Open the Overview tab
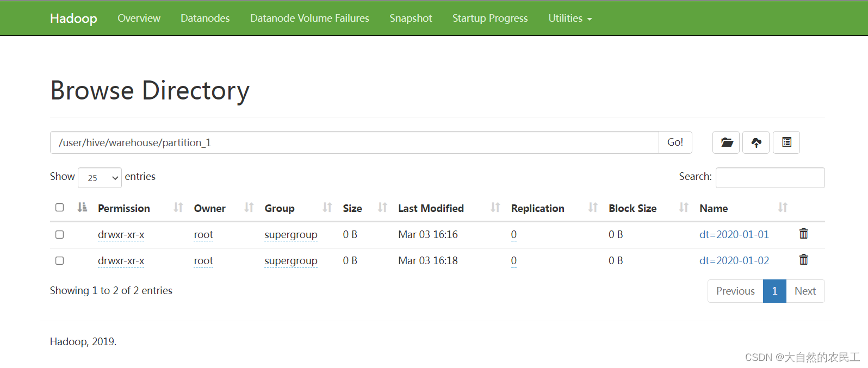 (139, 18)
